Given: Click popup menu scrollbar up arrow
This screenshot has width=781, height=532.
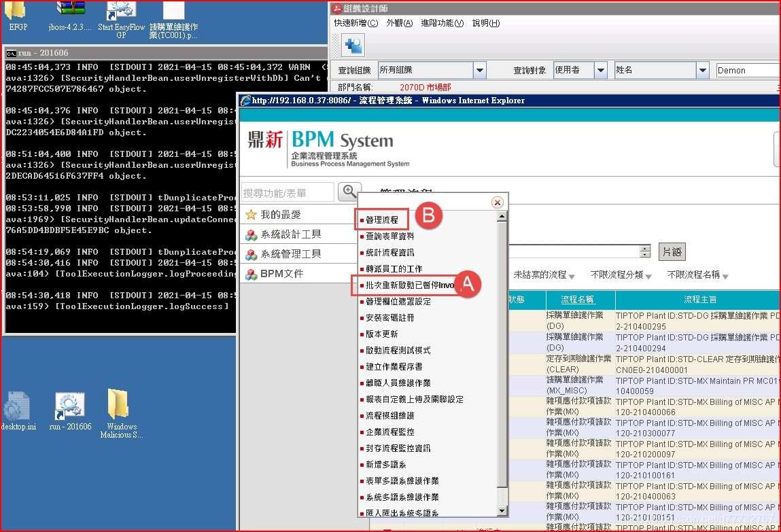Looking at the screenshot, I should pos(502,216).
